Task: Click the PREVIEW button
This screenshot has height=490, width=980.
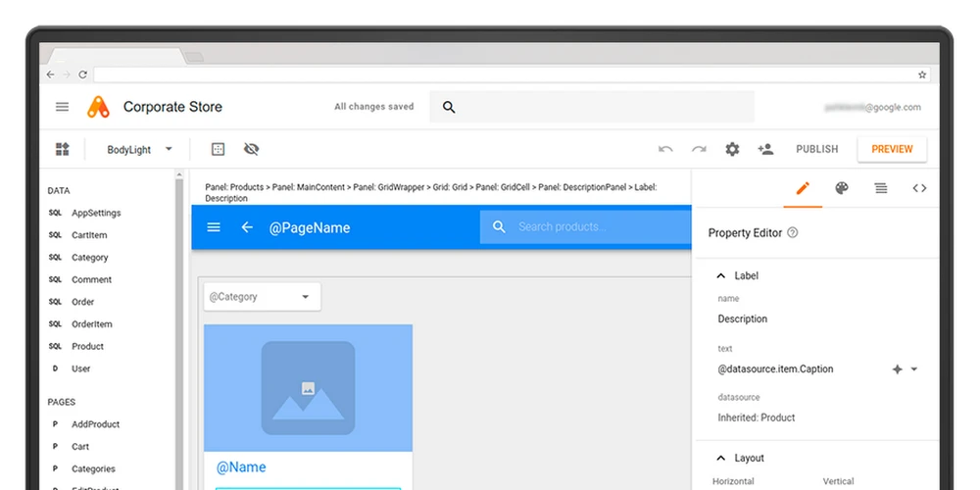Action: pos(892,149)
